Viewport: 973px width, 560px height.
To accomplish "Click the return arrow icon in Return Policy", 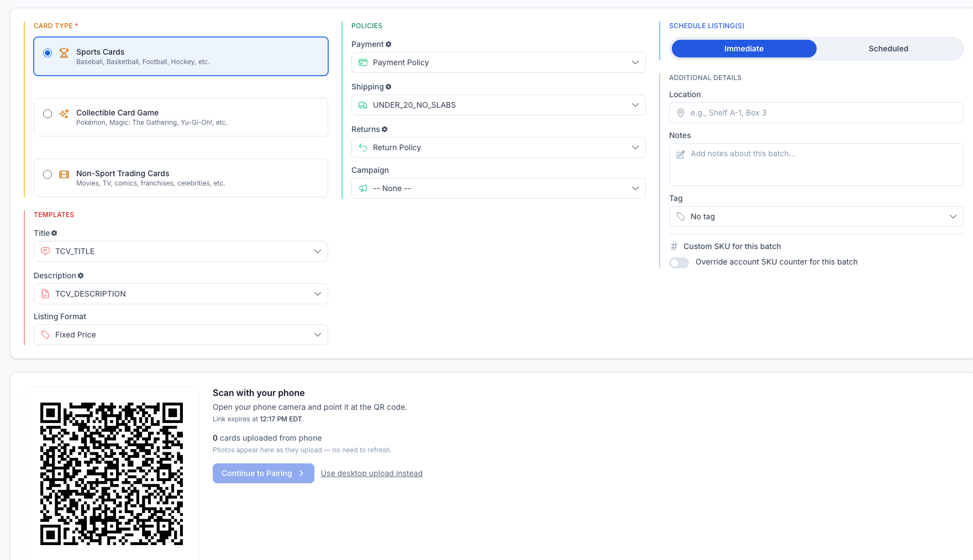I will click(363, 147).
